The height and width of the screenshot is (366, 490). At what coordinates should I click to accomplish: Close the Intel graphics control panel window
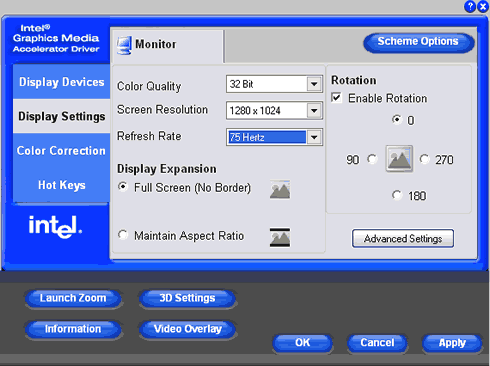[x=483, y=6]
